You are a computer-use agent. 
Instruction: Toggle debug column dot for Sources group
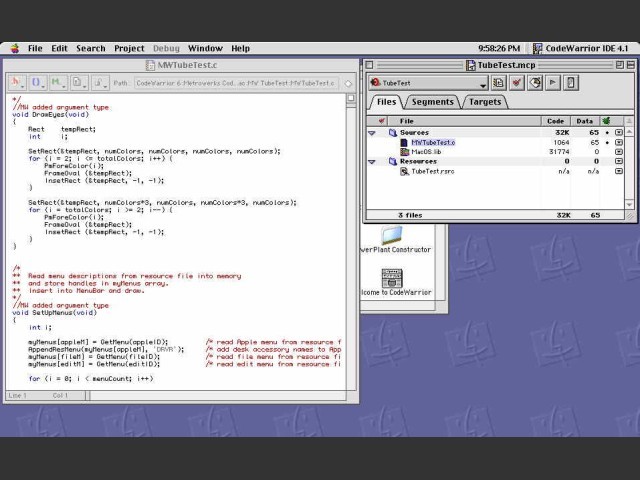coord(606,133)
